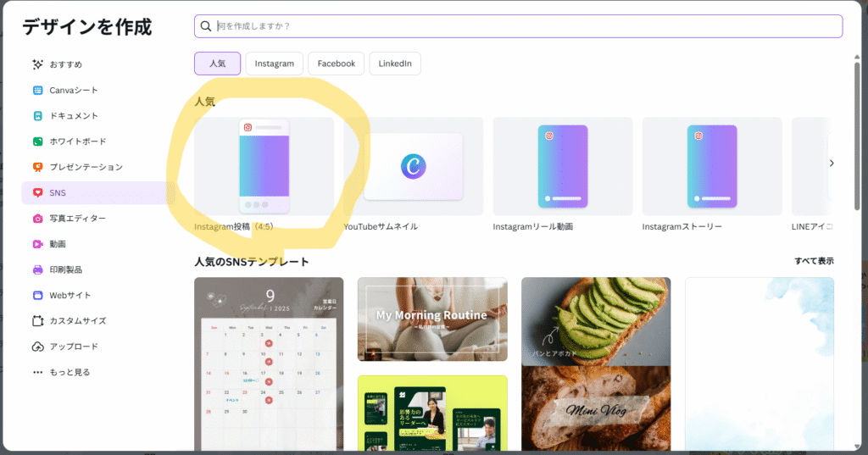Click the Webサイト icon in sidebar
Screen dimensions: 868x455
[x=37, y=295]
